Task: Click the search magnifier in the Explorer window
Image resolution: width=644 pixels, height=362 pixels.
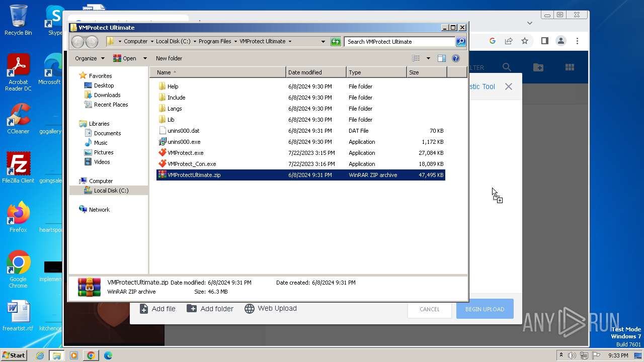Action: pyautogui.click(x=460, y=42)
